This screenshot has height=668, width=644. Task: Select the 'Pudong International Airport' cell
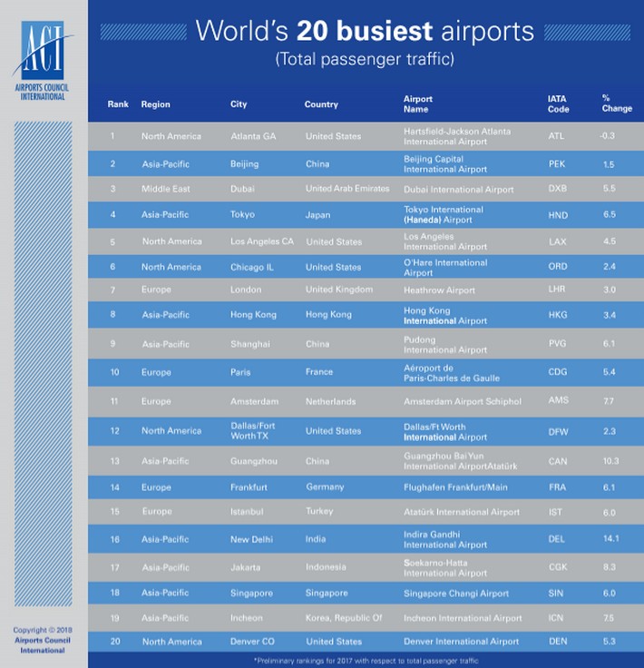pyautogui.click(x=444, y=345)
